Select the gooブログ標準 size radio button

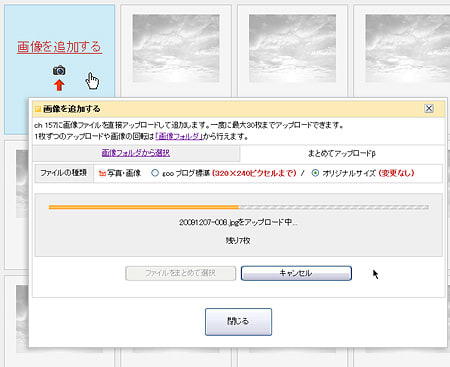(x=155, y=173)
